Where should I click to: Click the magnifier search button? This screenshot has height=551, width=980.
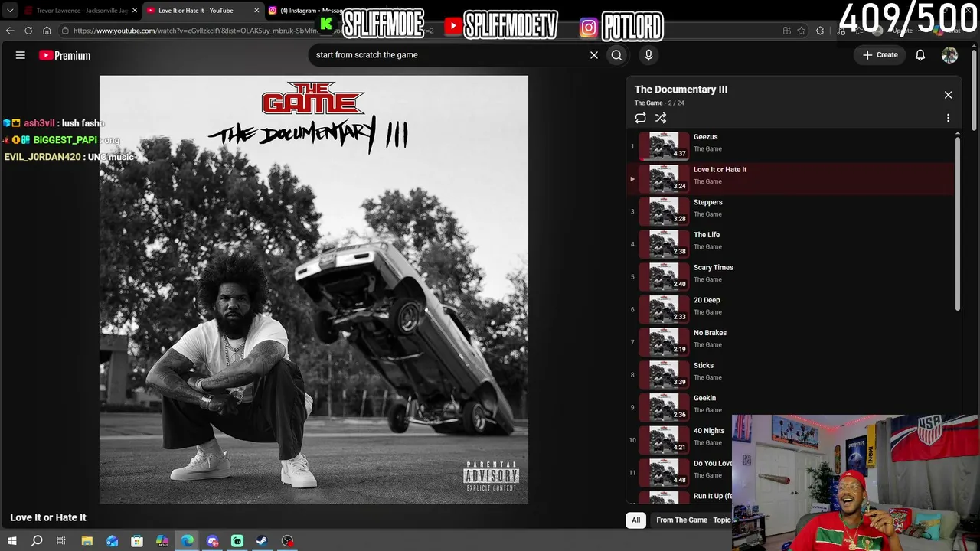coord(616,55)
